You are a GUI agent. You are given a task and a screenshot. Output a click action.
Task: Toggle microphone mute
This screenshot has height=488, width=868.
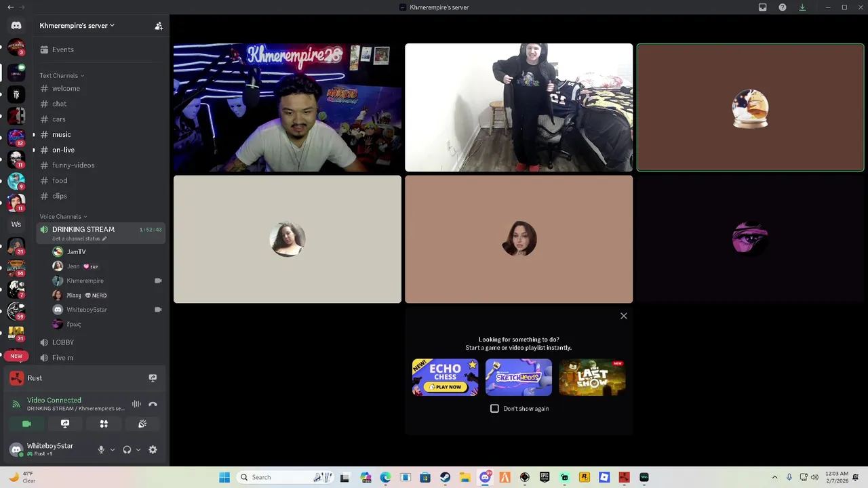(101, 449)
